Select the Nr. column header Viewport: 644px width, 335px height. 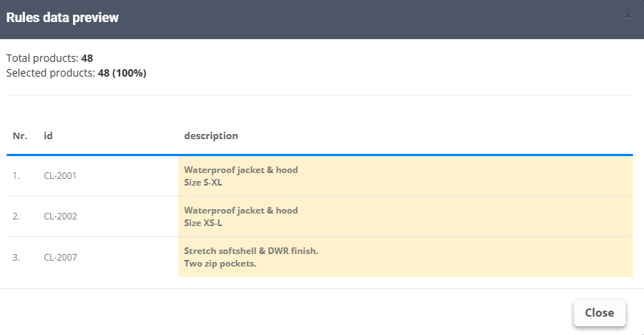pos(20,136)
